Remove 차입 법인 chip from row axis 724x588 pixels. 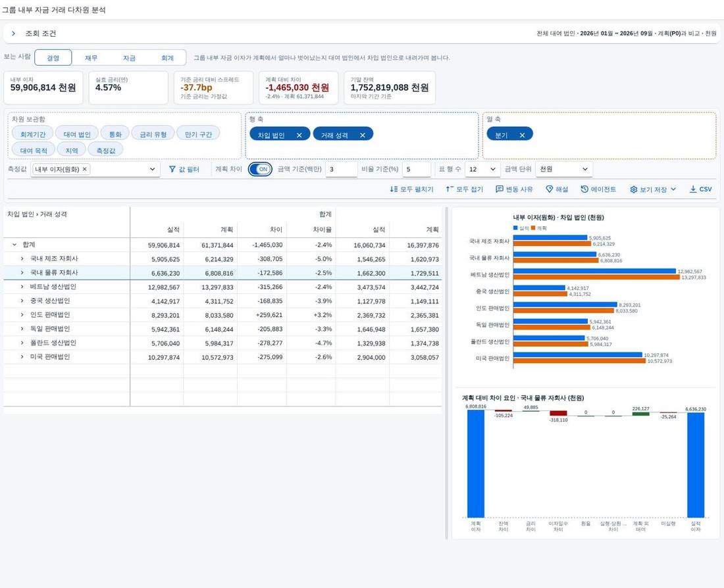click(x=299, y=135)
